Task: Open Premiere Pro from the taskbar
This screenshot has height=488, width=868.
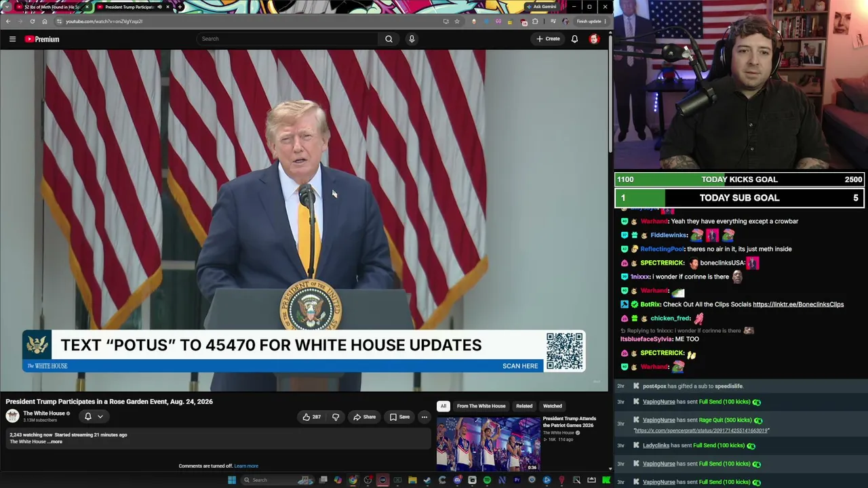Action: [x=517, y=481]
